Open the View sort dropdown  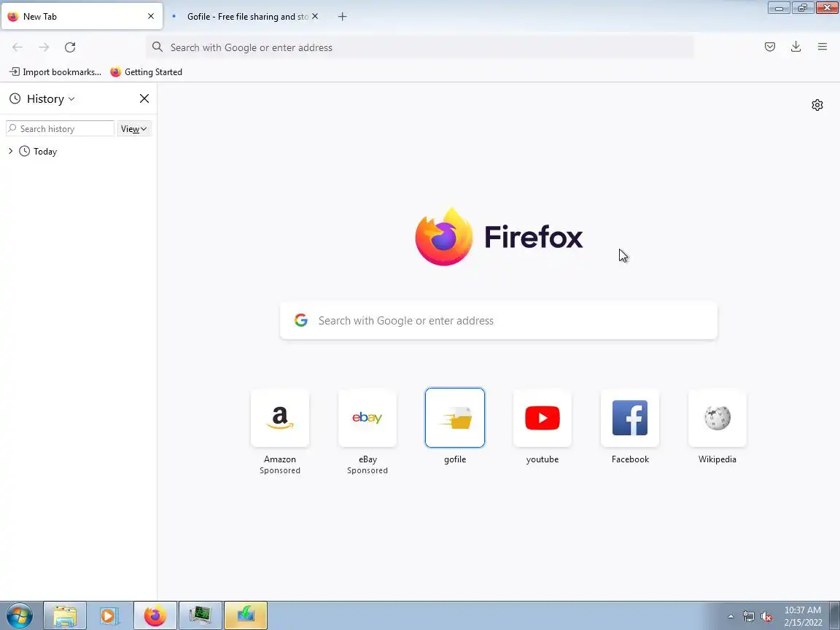[134, 128]
